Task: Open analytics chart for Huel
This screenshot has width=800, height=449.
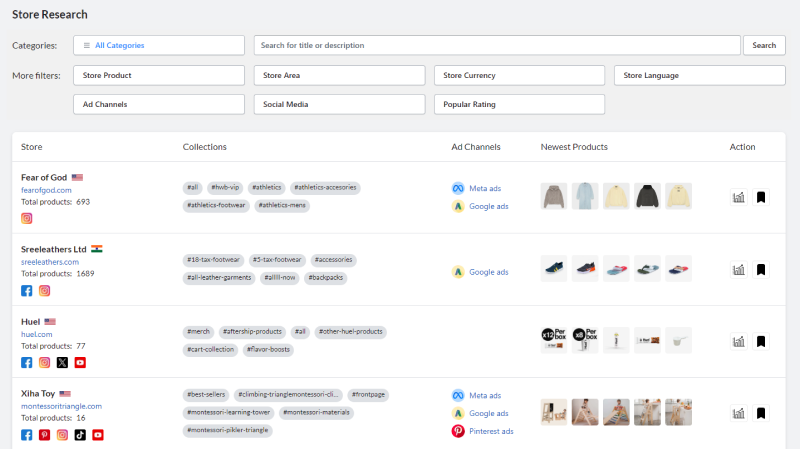Action: pyautogui.click(x=738, y=341)
